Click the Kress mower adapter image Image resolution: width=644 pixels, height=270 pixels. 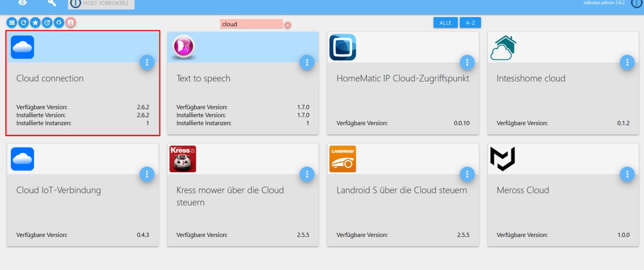click(x=183, y=159)
